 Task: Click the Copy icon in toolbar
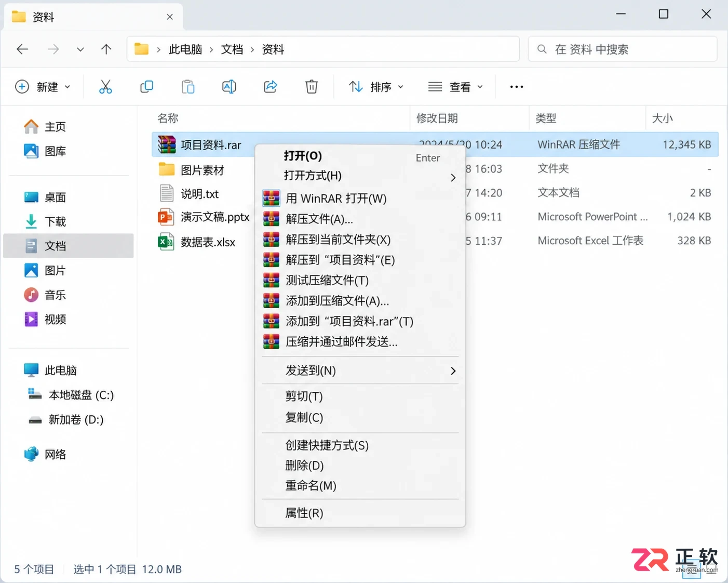tap(147, 87)
